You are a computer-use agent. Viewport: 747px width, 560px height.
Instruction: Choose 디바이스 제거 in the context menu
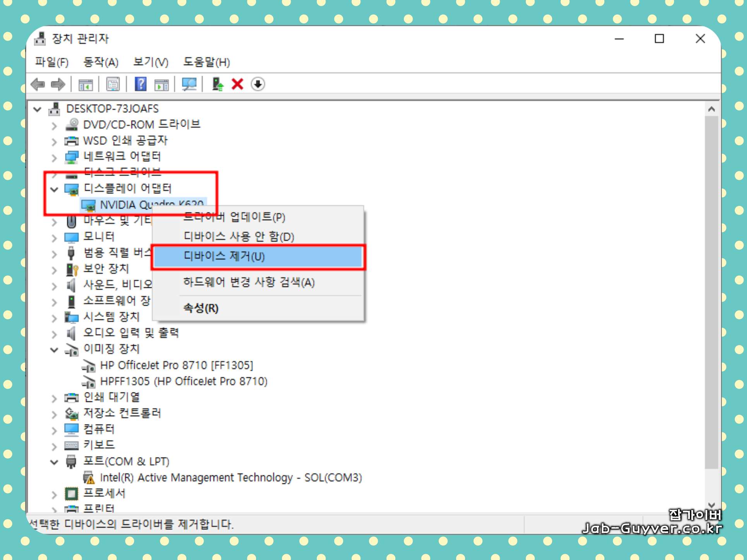tap(224, 256)
